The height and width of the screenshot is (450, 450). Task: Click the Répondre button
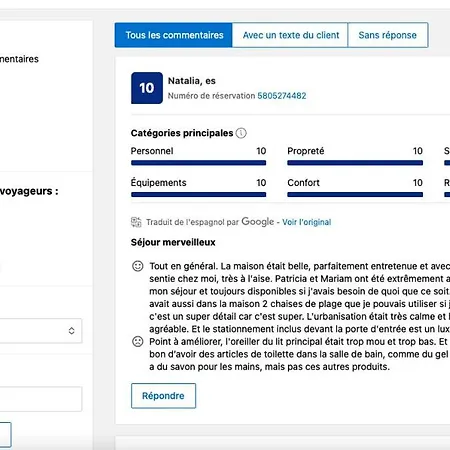163,396
